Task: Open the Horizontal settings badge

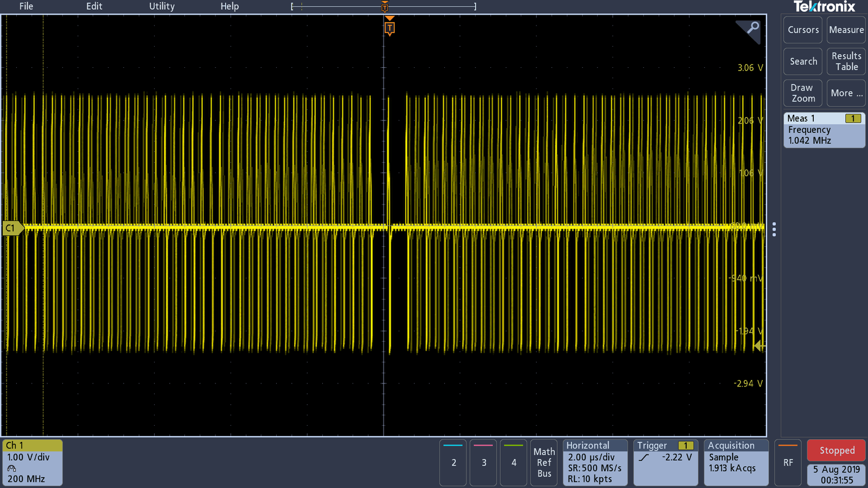Action: (595, 462)
